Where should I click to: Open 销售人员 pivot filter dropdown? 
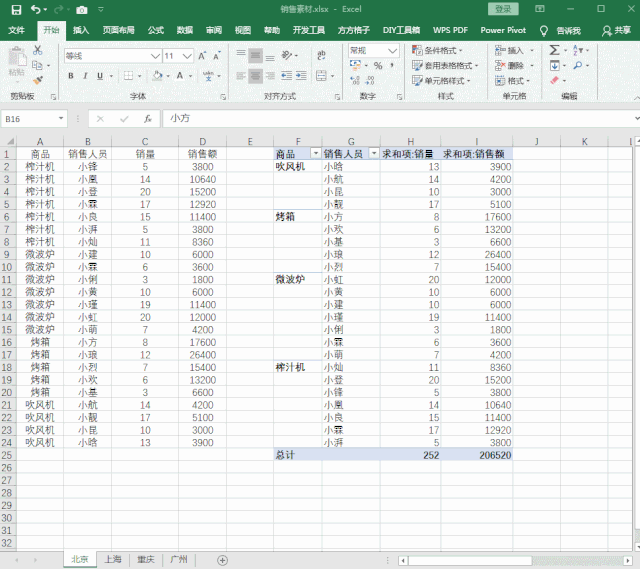[x=374, y=153]
